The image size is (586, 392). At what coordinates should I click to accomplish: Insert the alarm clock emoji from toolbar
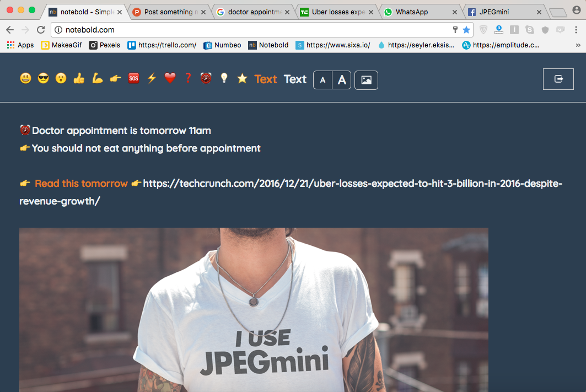coord(206,78)
